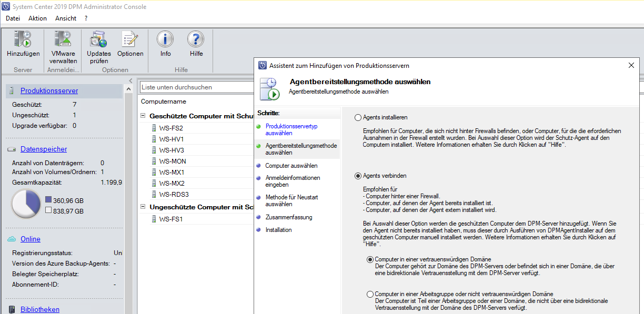Open VMware verwalten from the toolbar
Image resolution: width=644 pixels, height=314 pixels.
point(63,39)
